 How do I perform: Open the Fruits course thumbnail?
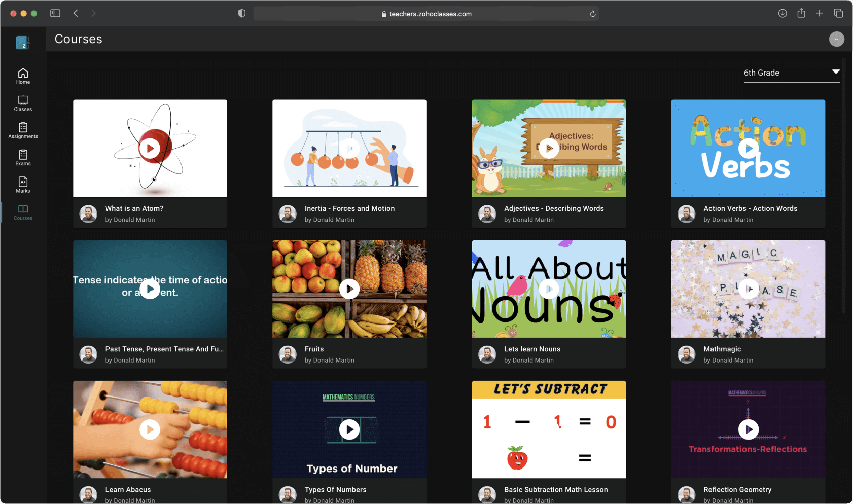[x=349, y=289]
